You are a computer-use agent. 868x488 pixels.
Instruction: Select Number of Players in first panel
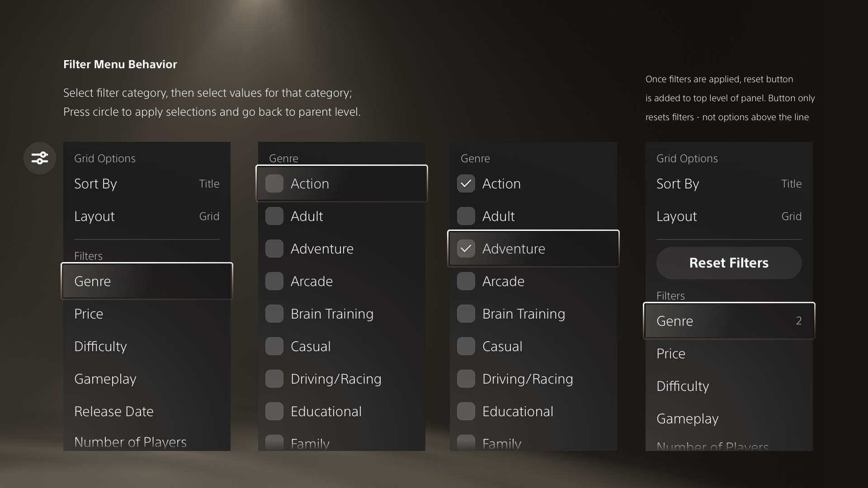pos(130,441)
